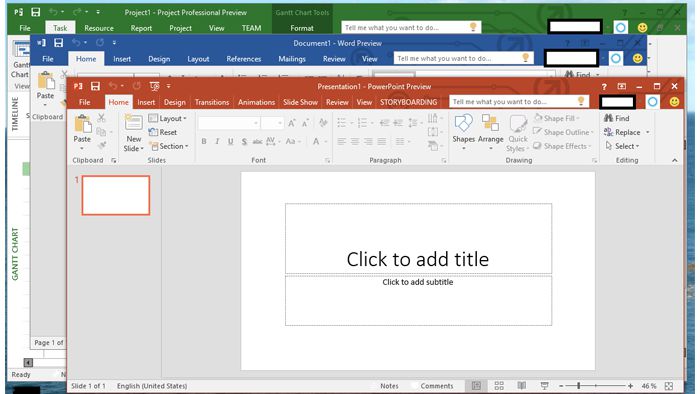Open Word References tab

[x=243, y=59]
